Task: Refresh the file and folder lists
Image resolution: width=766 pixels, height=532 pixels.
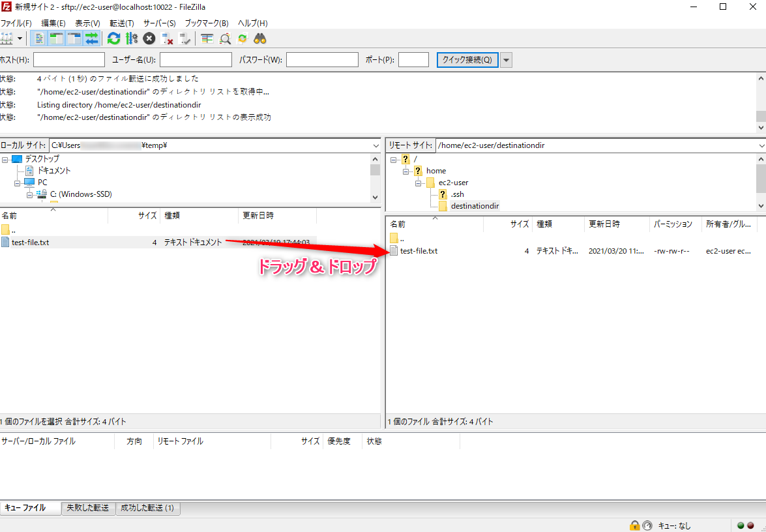Action: point(114,38)
